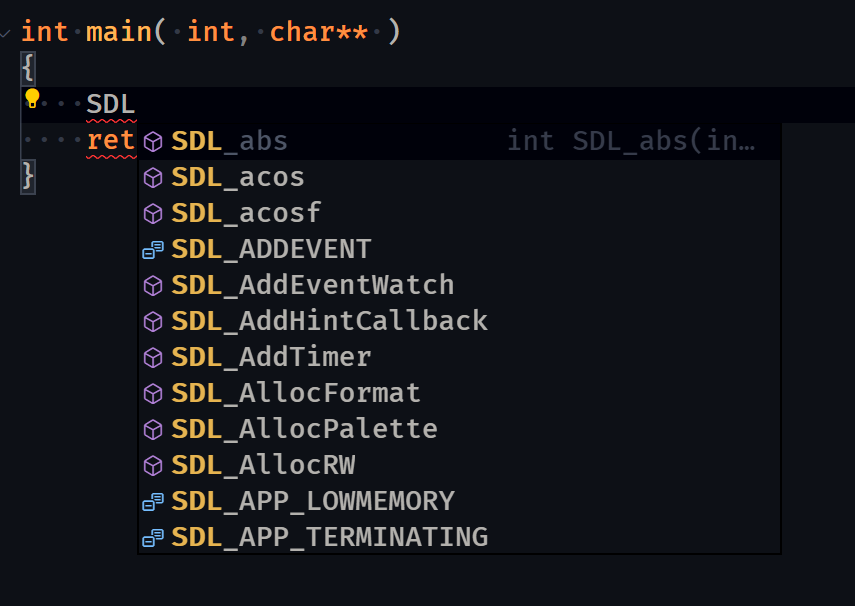855x606 pixels.
Task: Click the cube icon next to SDL_AllocPalette
Action: click(153, 429)
